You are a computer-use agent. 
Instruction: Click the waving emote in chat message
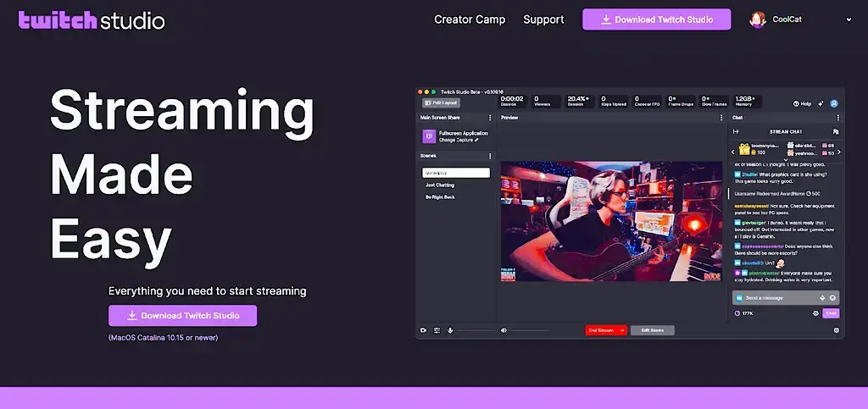(781, 263)
